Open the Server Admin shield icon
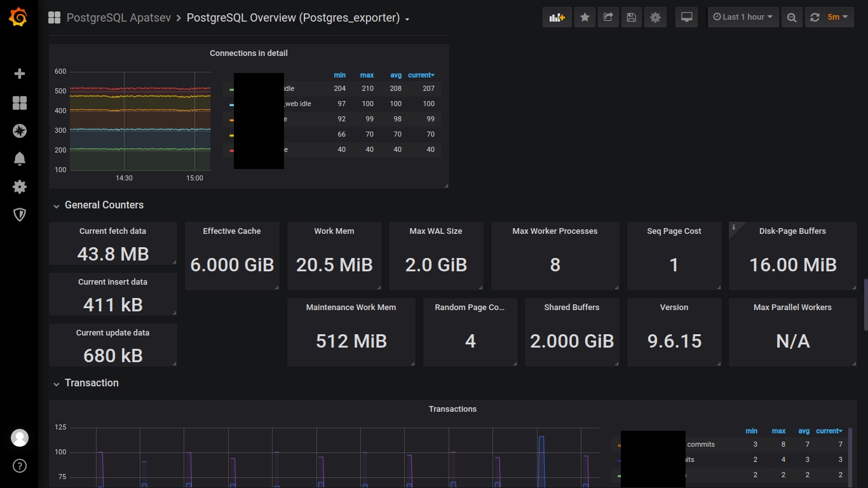This screenshot has width=868, height=488. (20, 215)
